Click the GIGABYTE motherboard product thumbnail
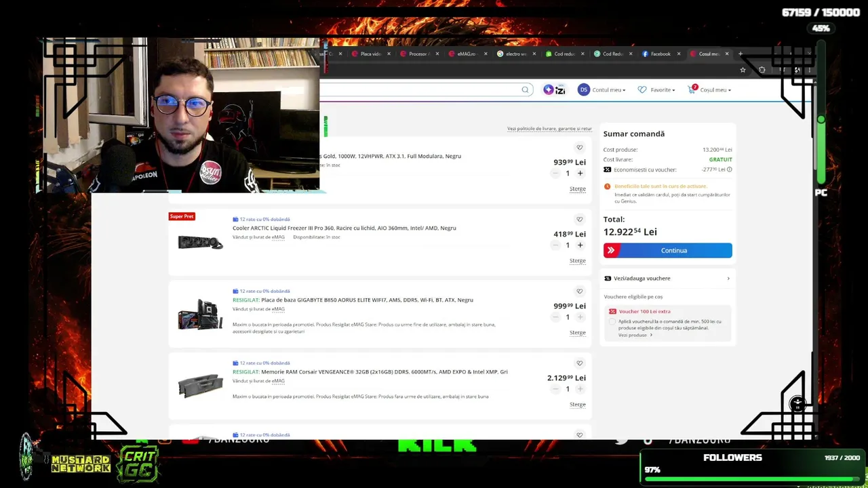The height and width of the screenshot is (488, 868). (x=200, y=314)
